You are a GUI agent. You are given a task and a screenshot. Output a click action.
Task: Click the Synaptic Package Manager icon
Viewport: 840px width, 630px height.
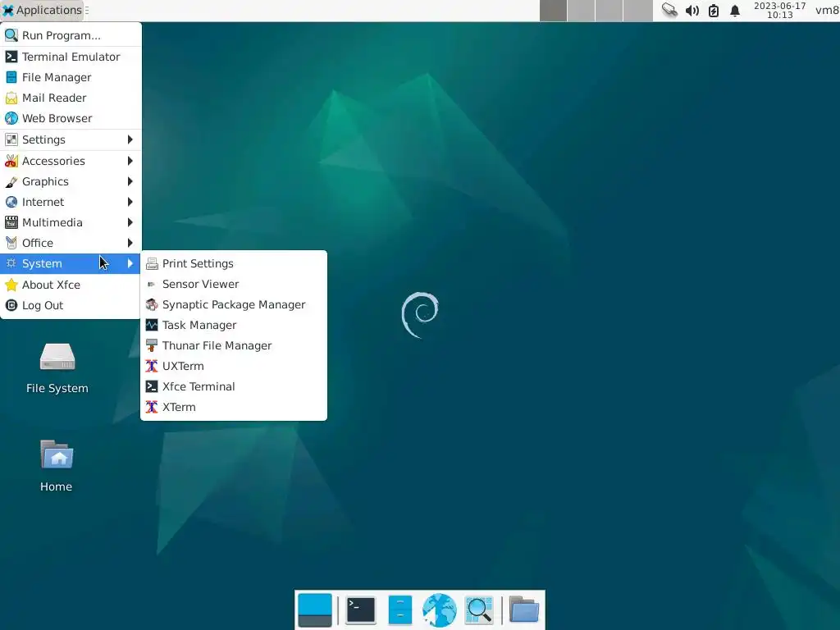coord(152,304)
